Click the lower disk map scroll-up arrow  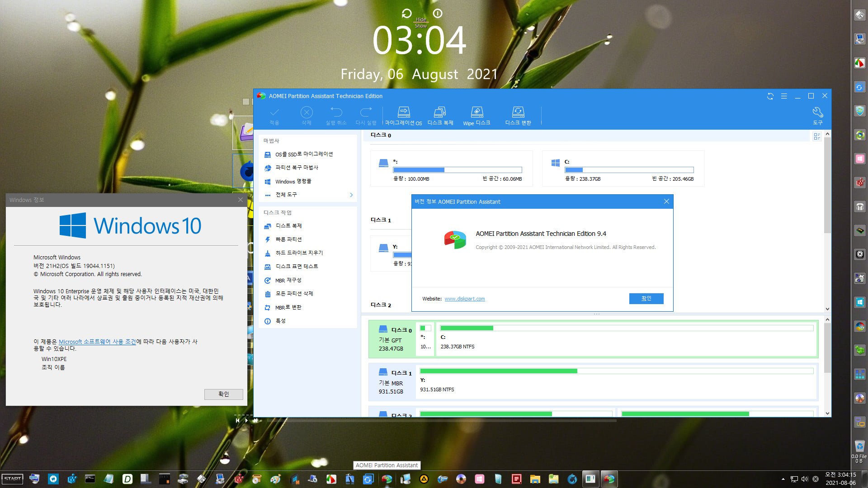pos(827,319)
